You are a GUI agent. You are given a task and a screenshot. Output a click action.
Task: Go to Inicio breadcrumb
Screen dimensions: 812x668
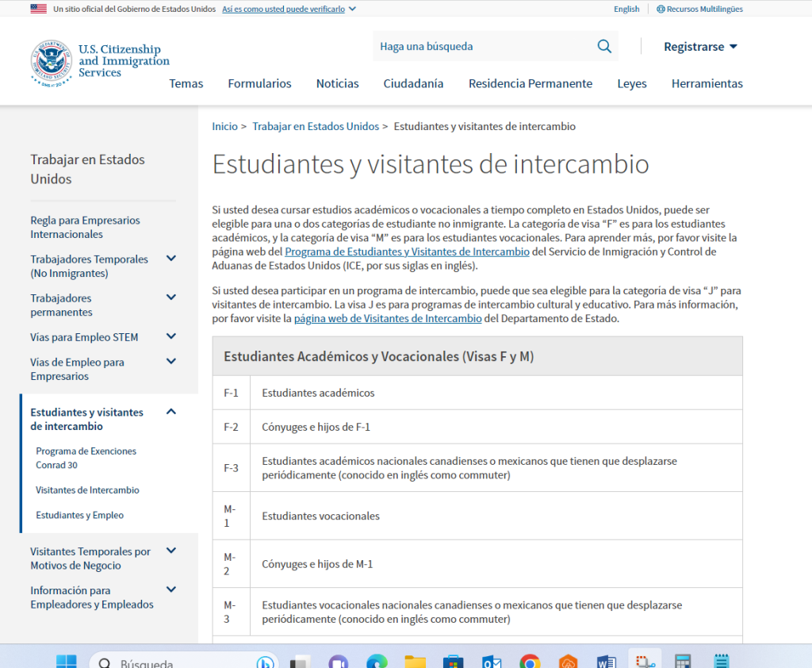point(224,126)
